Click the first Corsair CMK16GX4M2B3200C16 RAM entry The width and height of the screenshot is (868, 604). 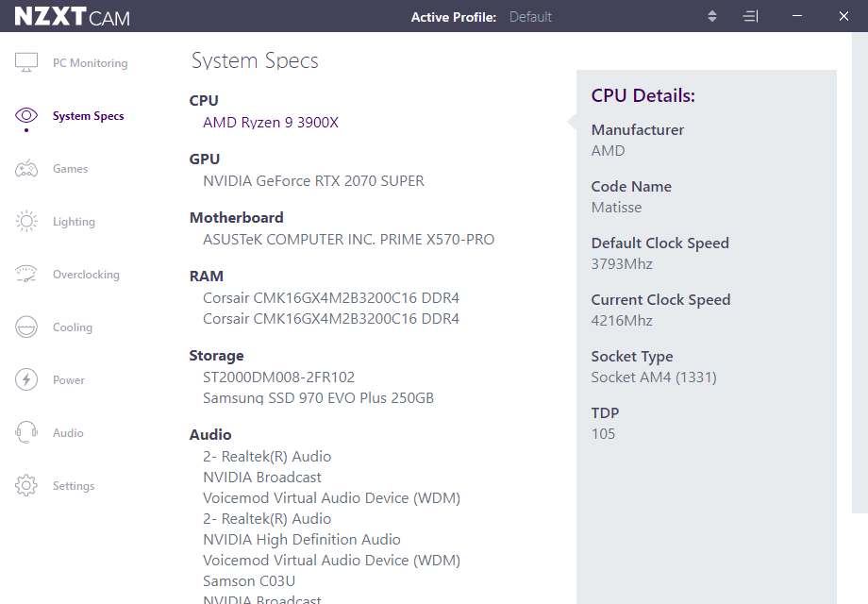tap(330, 298)
